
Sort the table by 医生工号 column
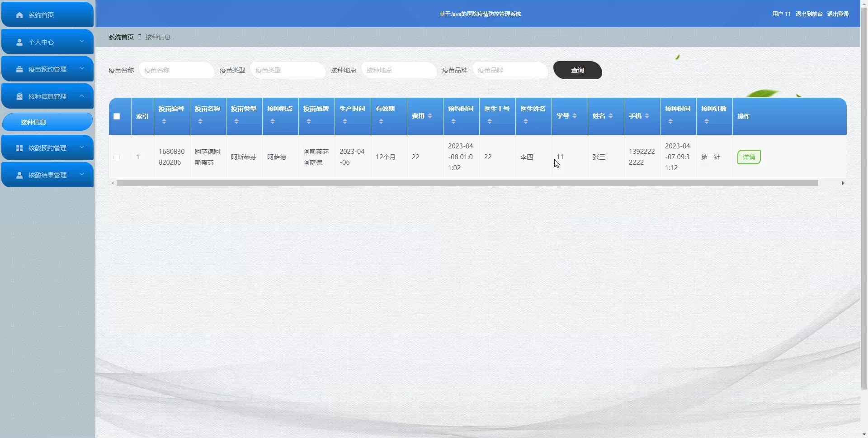tap(490, 121)
